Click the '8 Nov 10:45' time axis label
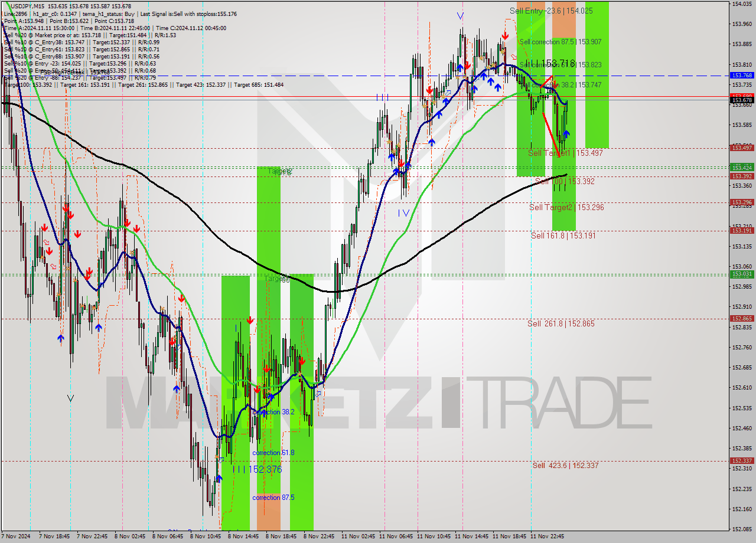This screenshot has width=756, height=543. coord(204,537)
